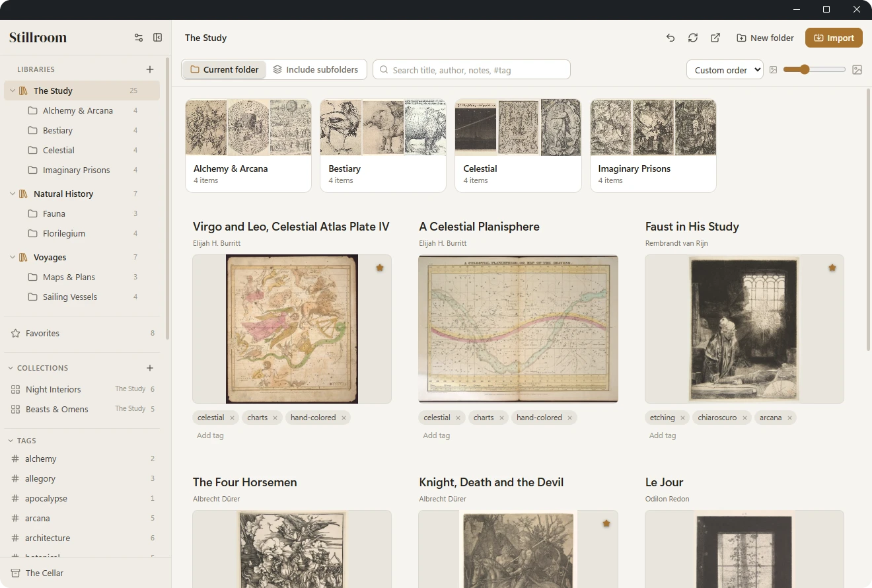Remove 'hand-colored' tag from Virgo and Leo
Viewport: 872px width, 588px height.
click(x=344, y=418)
